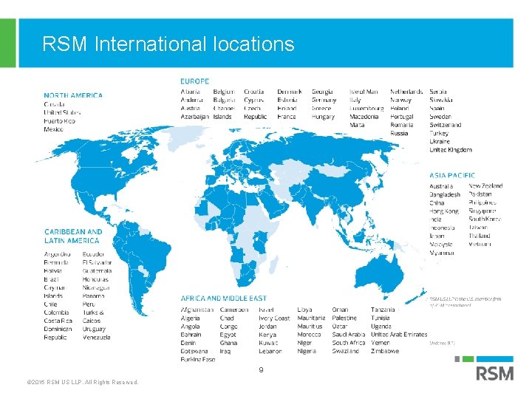The width and height of the screenshot is (532, 399).
Task: Click the 'NORTH AMERICA' region heading
Action: point(73,95)
